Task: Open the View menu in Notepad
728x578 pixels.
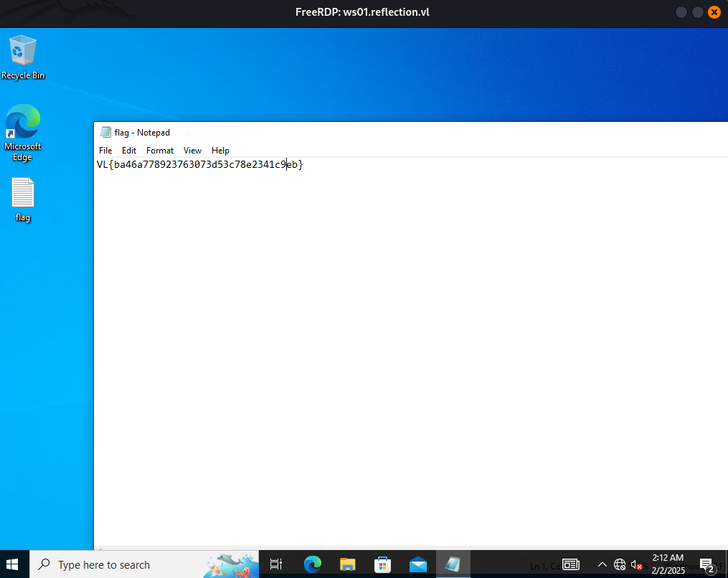Action: point(192,151)
